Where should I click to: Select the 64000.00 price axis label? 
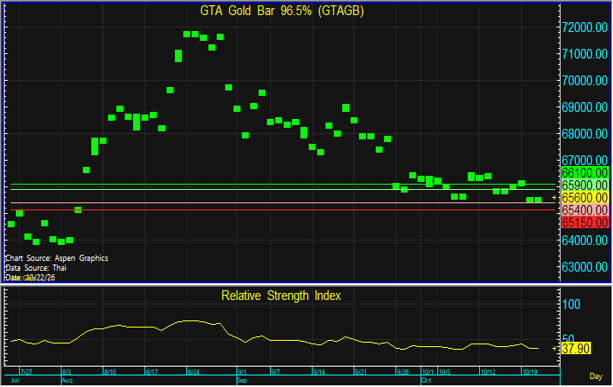[584, 240]
